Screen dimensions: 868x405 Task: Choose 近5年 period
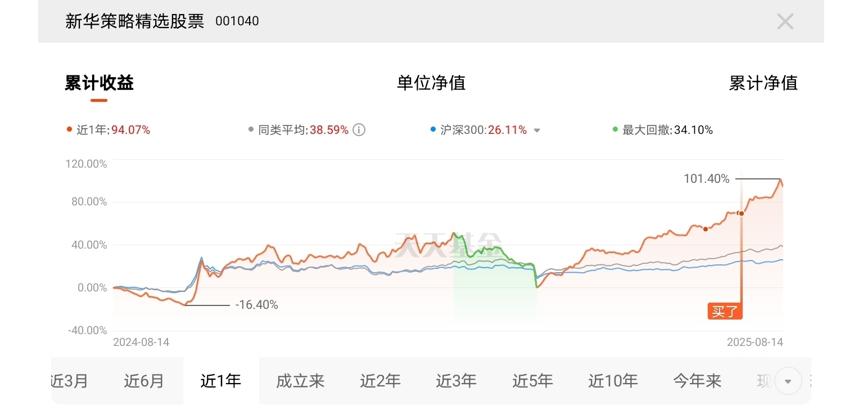click(532, 381)
